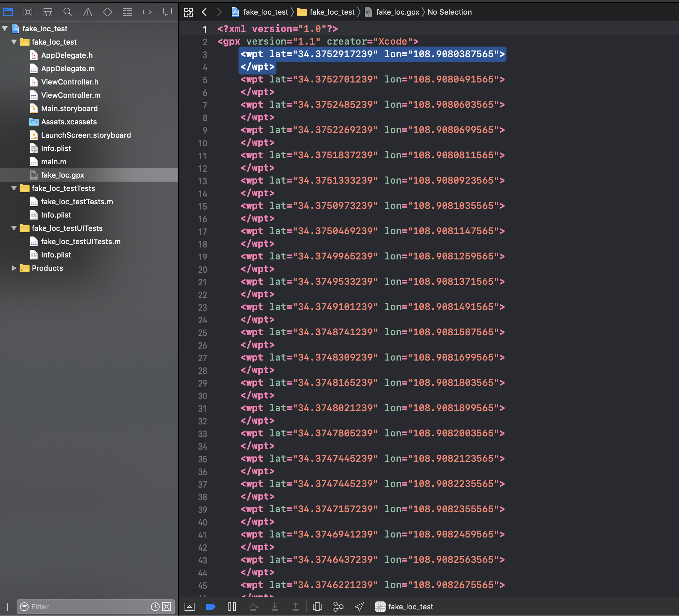Open the Project navigator folder icon

pyautogui.click(x=8, y=12)
